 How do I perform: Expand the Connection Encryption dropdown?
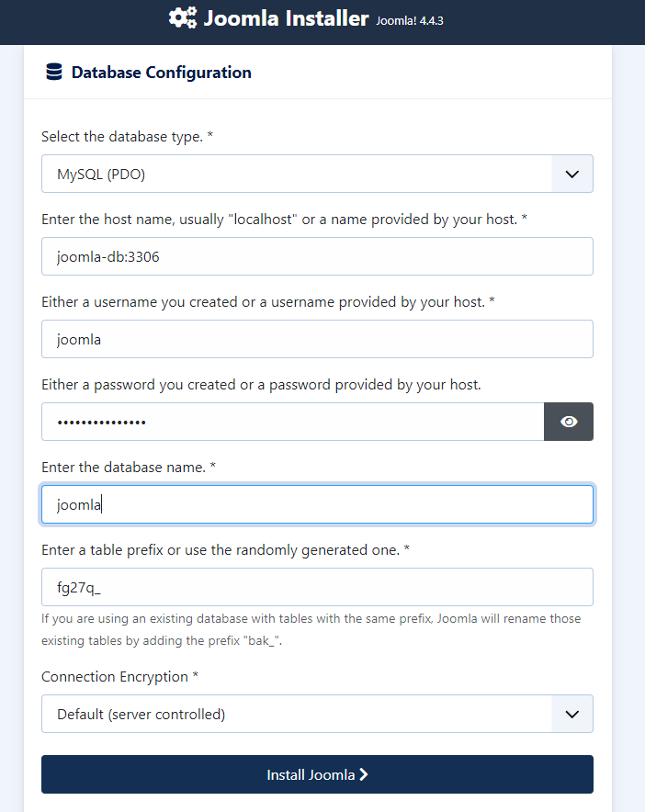317,714
